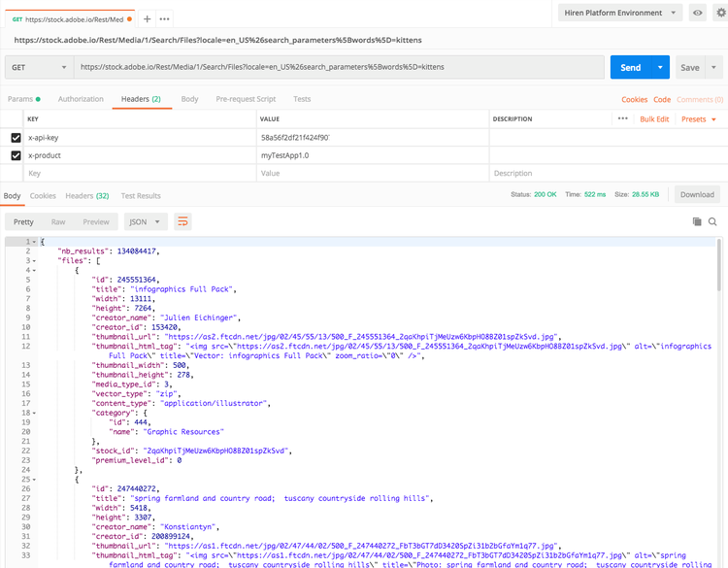
Task: Copy response body to clipboard
Action: click(x=696, y=221)
